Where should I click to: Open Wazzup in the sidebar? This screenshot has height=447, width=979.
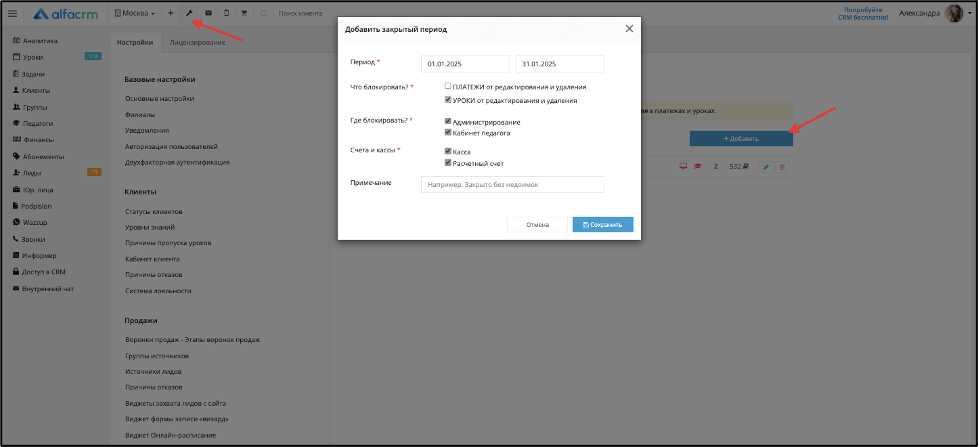click(34, 222)
